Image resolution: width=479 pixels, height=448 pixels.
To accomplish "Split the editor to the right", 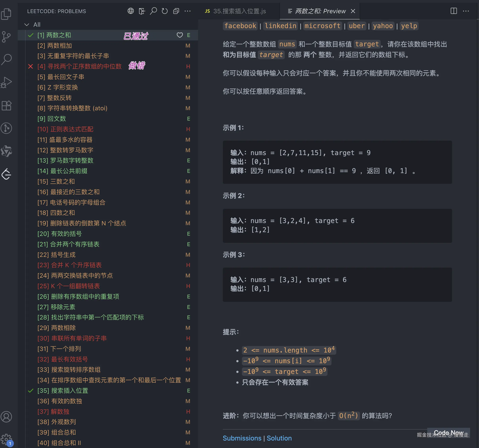I will [453, 11].
